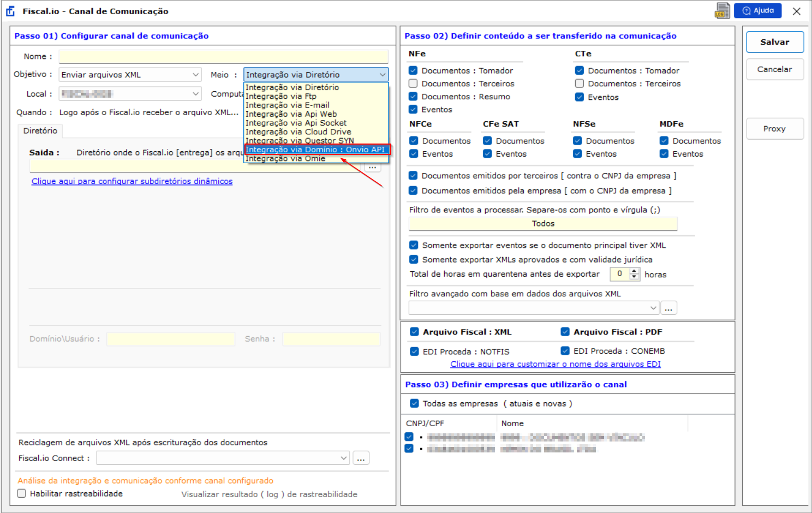812x513 pixels.
Task: Increase quarantine hours with the up arrow
Action: (x=634, y=271)
